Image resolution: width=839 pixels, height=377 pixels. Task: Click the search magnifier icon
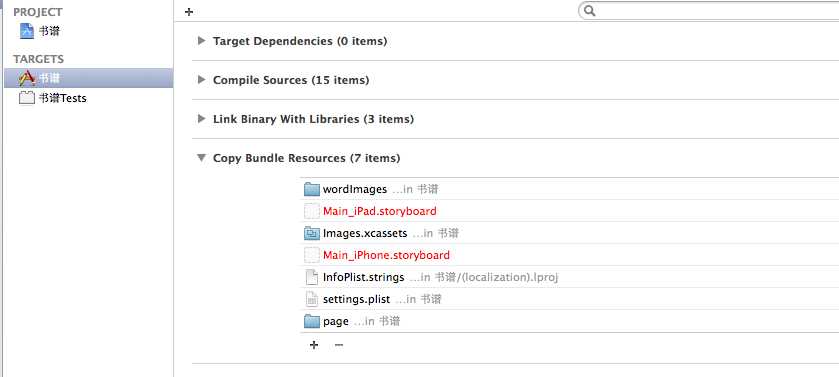589,11
